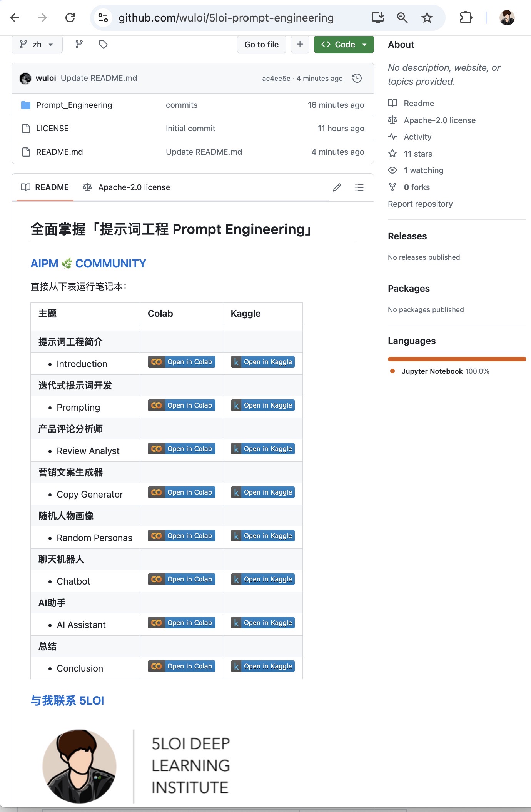The height and width of the screenshot is (812, 531).
Task: Click the Open in Colab badge for Introduction
Action: (x=182, y=362)
